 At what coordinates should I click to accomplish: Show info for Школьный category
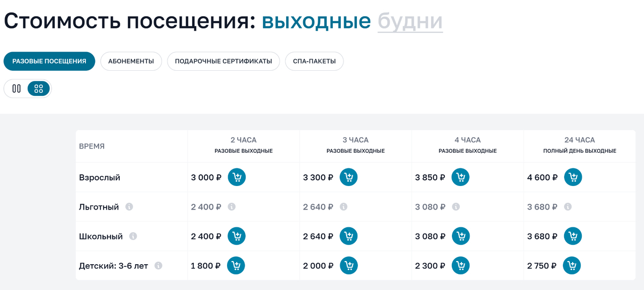(x=133, y=236)
